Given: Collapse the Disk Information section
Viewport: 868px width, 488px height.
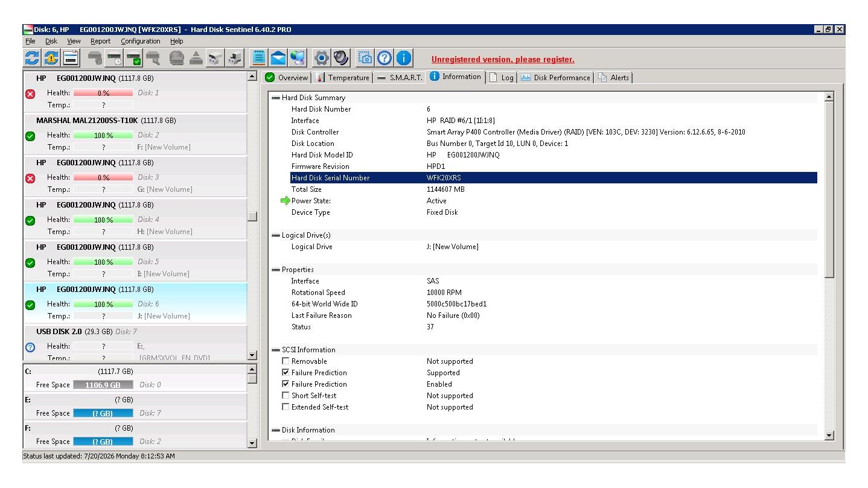Looking at the screenshot, I should click(x=276, y=430).
